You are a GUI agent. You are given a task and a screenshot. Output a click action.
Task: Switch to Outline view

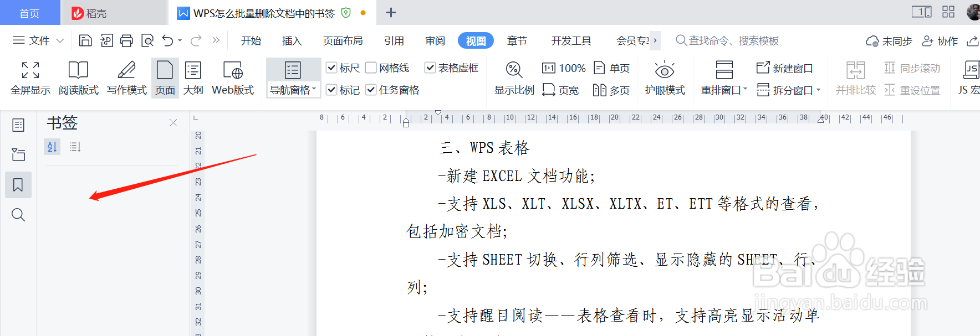coord(193,78)
